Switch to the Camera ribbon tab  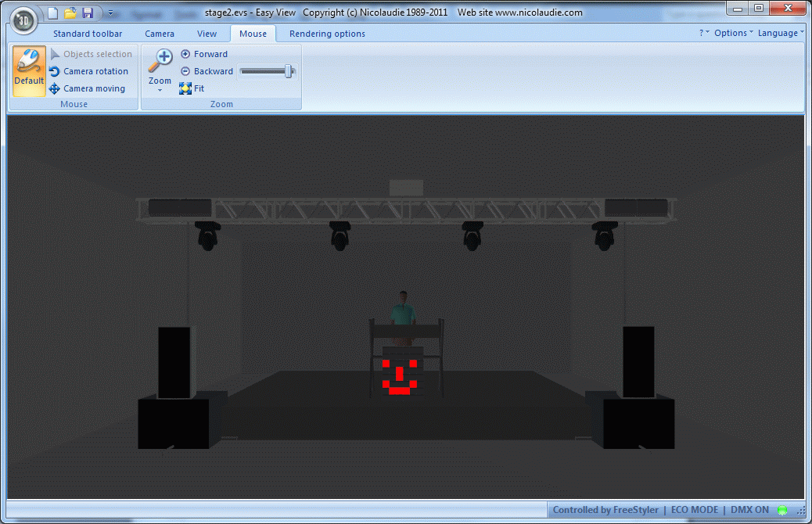pyautogui.click(x=160, y=34)
